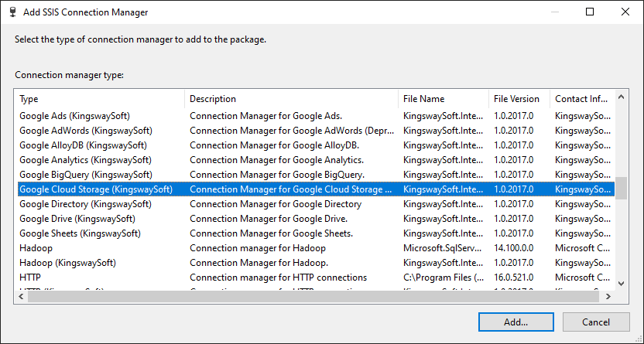
Task: Close the Add SSIS Connection Manager dialog
Action: (625, 12)
